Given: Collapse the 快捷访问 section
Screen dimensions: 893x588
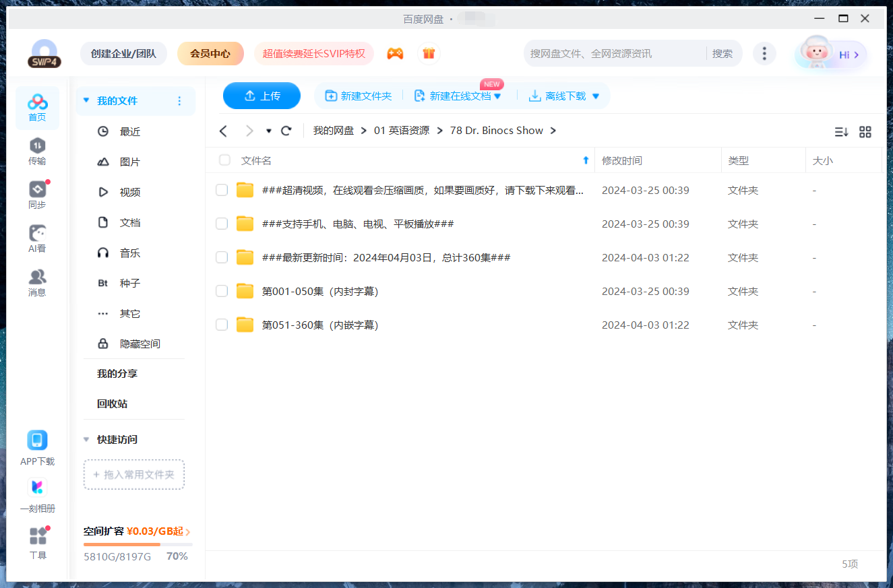Looking at the screenshot, I should [86, 440].
